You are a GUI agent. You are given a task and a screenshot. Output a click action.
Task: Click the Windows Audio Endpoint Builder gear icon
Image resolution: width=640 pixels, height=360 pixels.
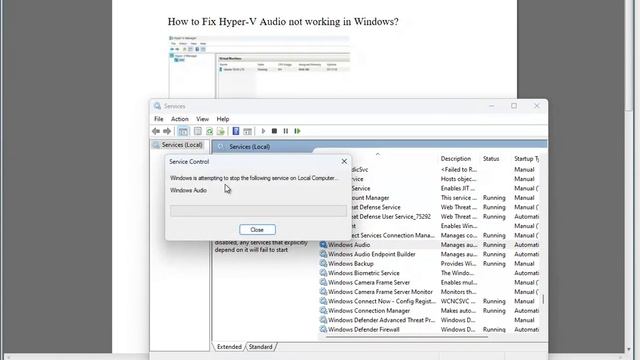coord(323,254)
